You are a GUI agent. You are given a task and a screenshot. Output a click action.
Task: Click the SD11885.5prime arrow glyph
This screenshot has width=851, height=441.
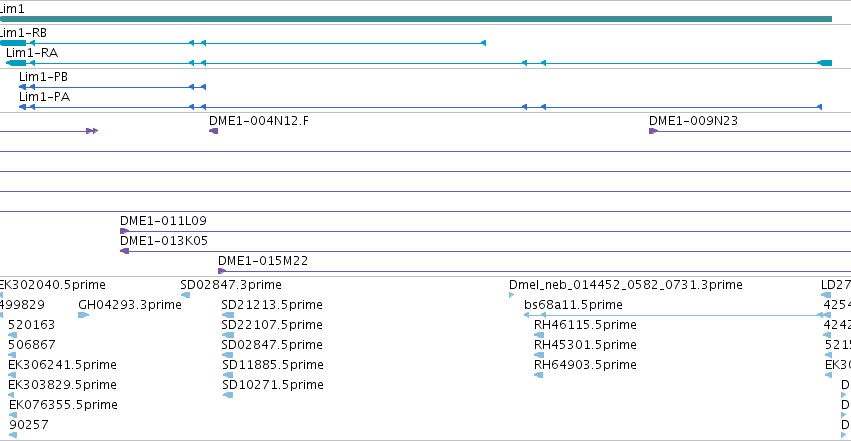tap(228, 375)
